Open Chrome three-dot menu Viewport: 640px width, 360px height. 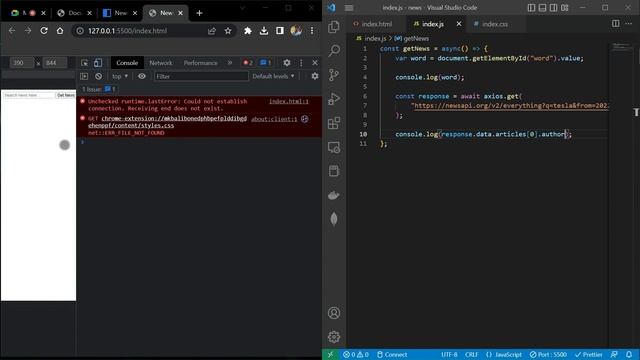pos(312,31)
